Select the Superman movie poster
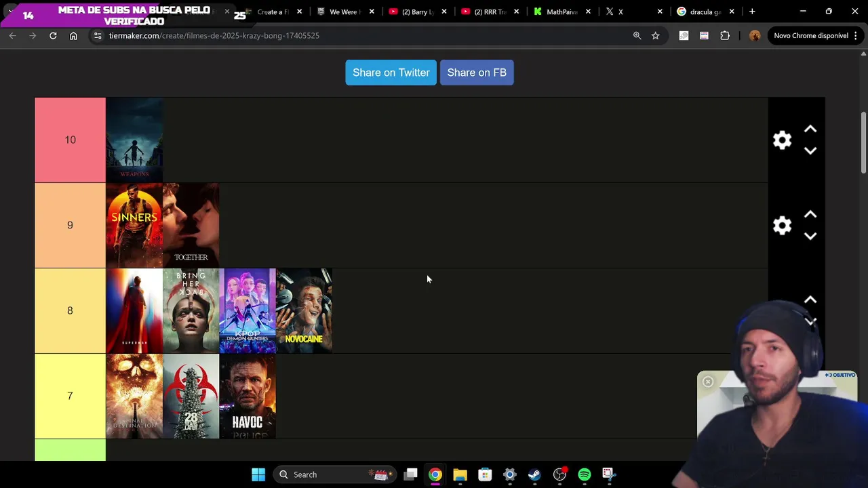 [x=134, y=310]
